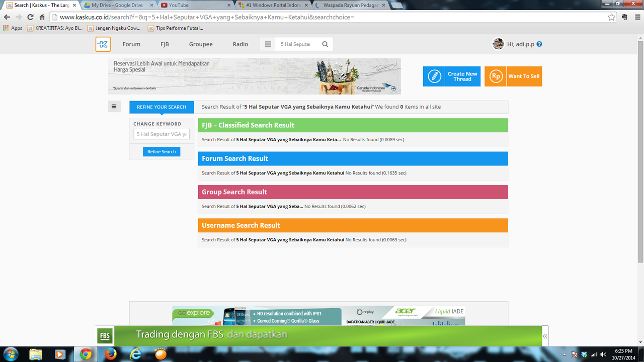This screenshot has width=644, height=362.
Task: Click the Acer Liquid Jade banner ad
Action: [318, 316]
